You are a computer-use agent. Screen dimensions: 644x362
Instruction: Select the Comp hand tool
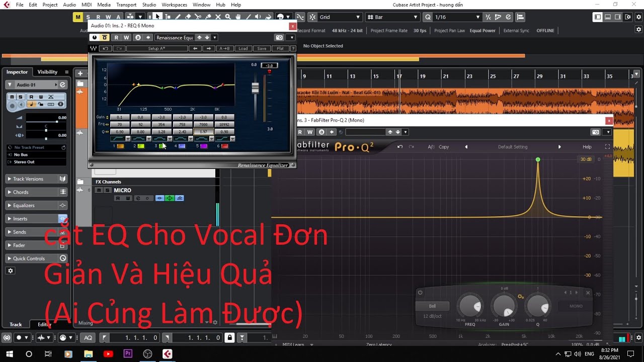point(238,17)
